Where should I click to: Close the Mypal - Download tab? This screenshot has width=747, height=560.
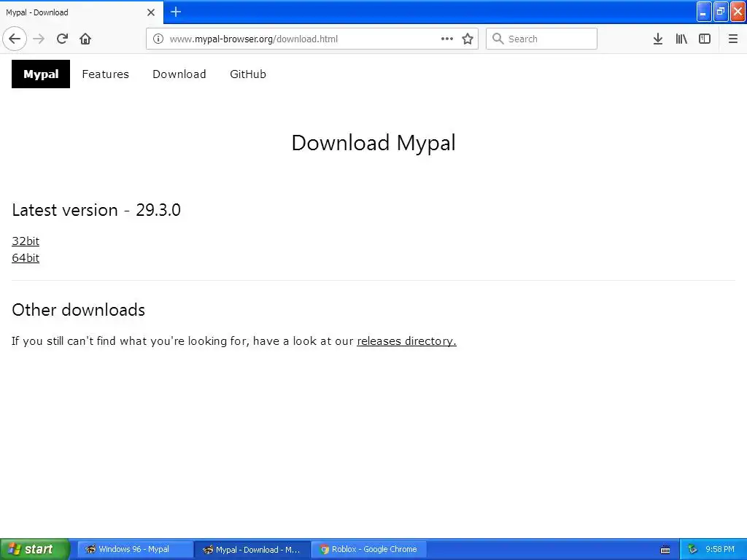point(151,12)
